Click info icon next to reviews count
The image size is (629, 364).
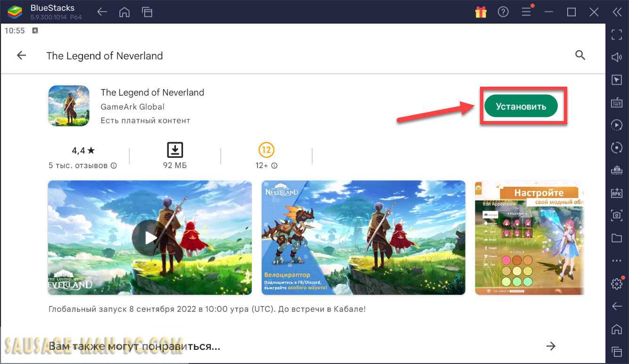[114, 166]
